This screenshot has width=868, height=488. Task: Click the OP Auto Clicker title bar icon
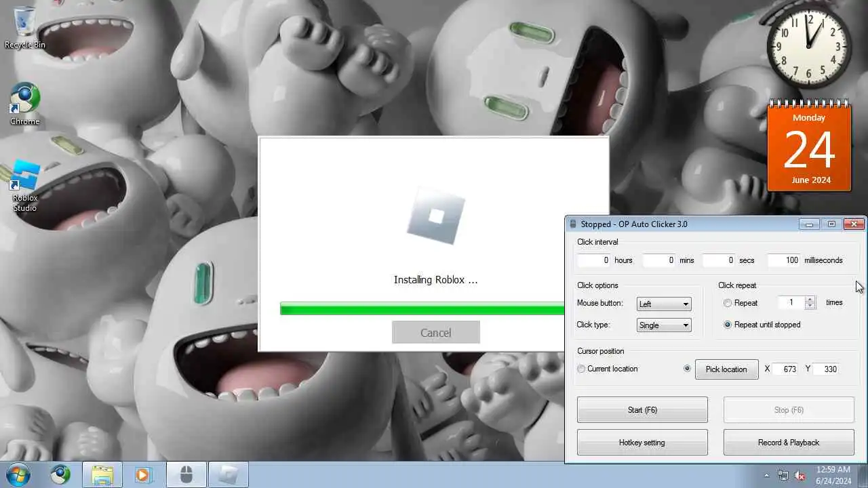pyautogui.click(x=573, y=224)
